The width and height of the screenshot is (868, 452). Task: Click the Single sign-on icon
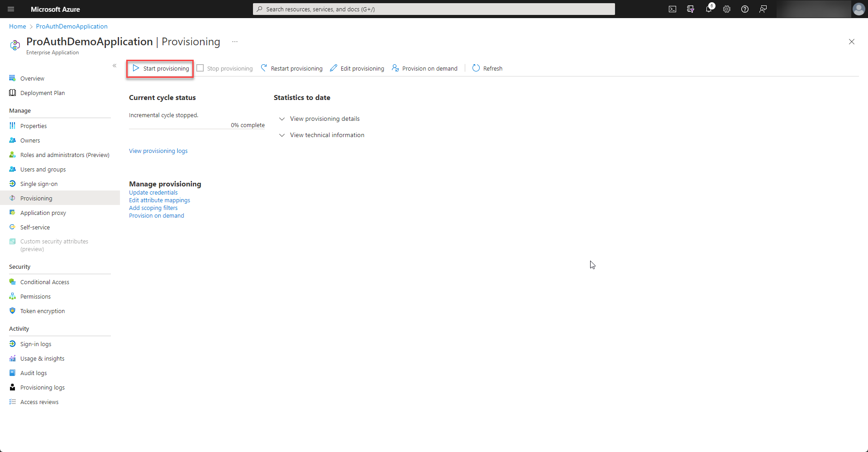[x=13, y=184]
